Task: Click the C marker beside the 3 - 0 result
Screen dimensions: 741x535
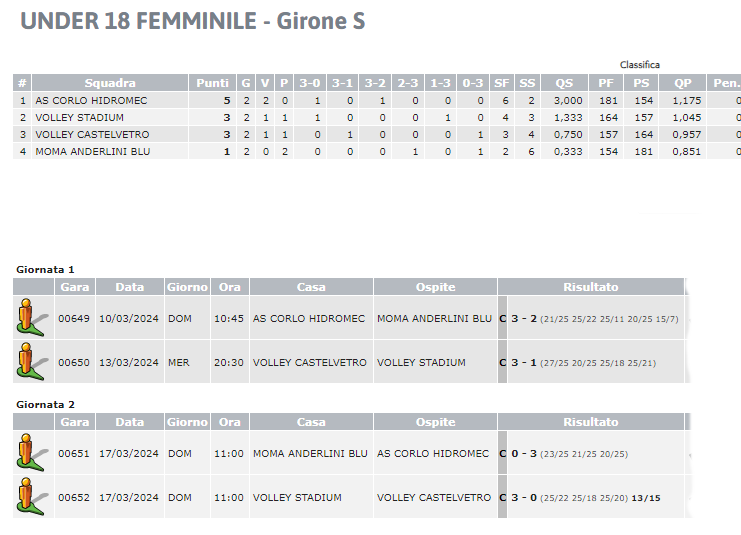Action: (502, 498)
